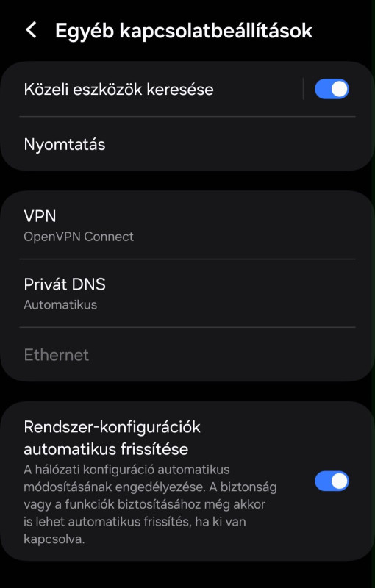Disable Rendszer-konfigurációk automatikus frissítése switch
The width and height of the screenshot is (375, 588).
tap(332, 481)
